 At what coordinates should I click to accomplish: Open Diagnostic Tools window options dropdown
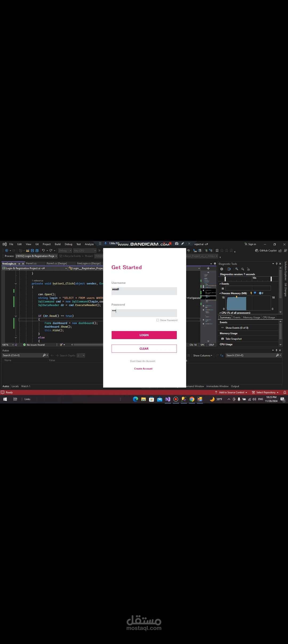273,264
